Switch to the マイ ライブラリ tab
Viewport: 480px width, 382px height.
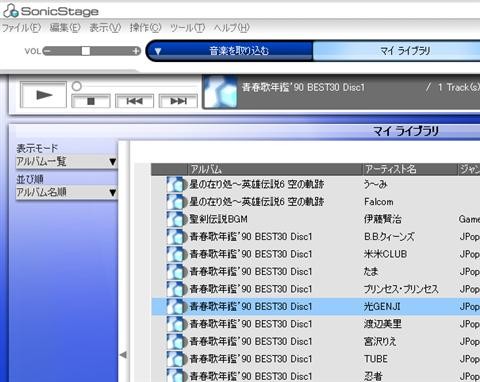point(397,51)
